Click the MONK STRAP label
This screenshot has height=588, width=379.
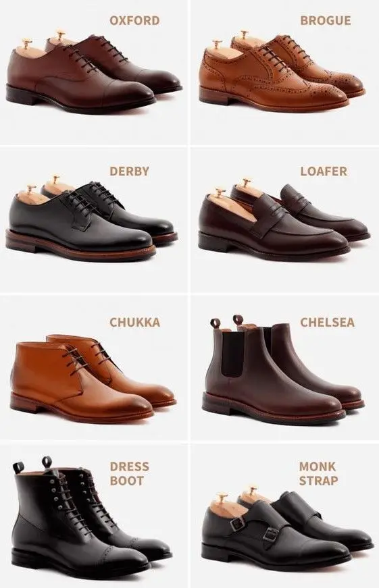tap(318, 473)
